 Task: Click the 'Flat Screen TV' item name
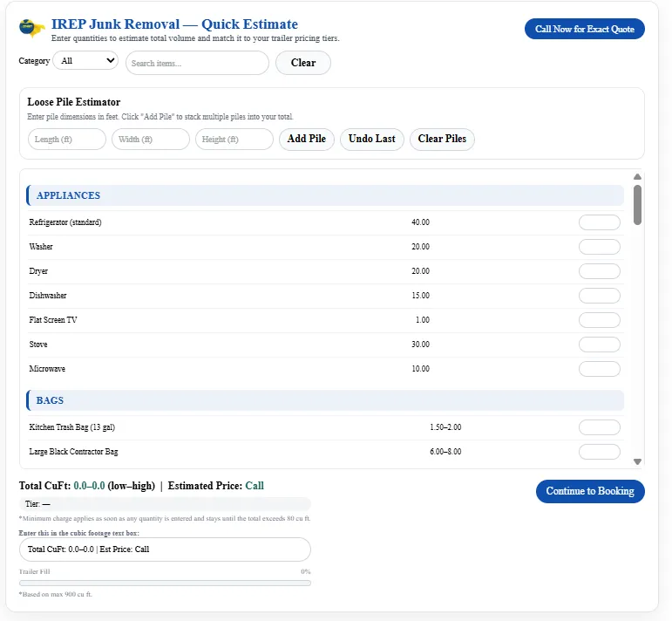[53, 320]
